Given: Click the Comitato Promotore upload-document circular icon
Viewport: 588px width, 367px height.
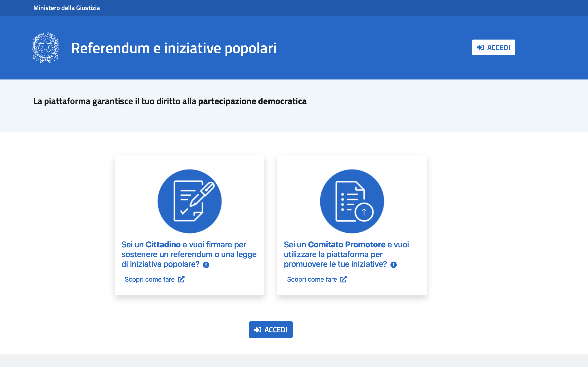Looking at the screenshot, I should click(x=352, y=201).
